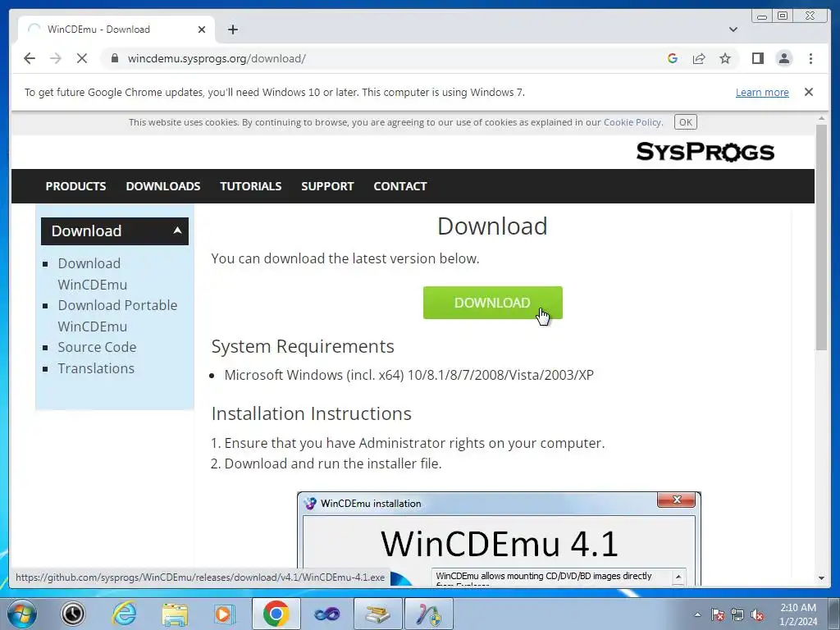Open the muted volume tray icon
This screenshot has height=630, width=840.
tap(757, 614)
